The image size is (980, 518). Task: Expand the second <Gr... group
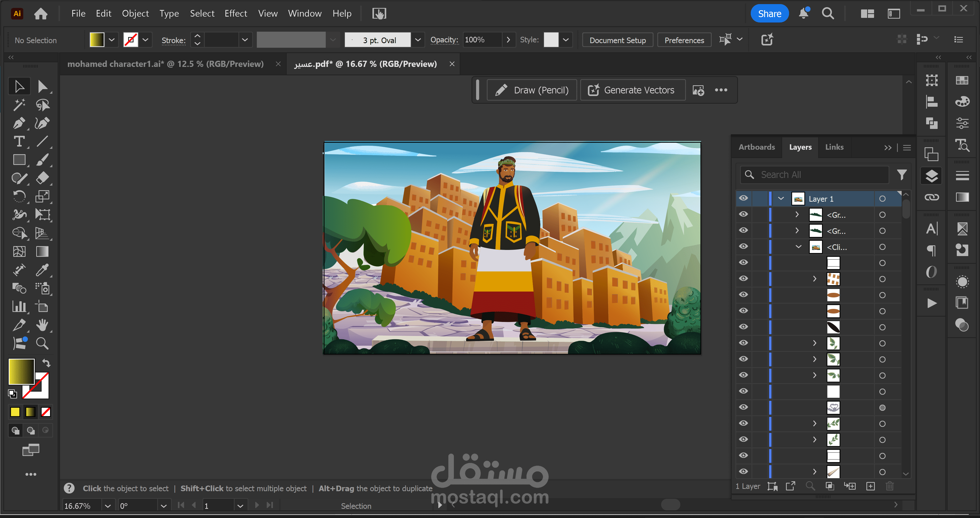(x=797, y=231)
